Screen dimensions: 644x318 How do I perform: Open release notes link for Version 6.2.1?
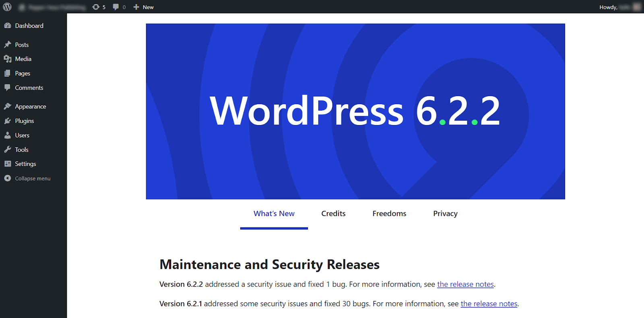(489, 304)
